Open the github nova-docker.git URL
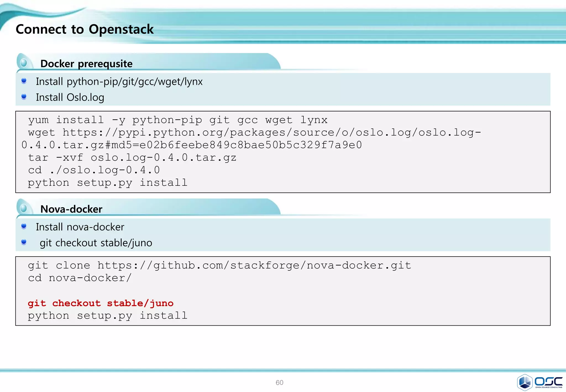566x392 pixels. click(x=254, y=265)
